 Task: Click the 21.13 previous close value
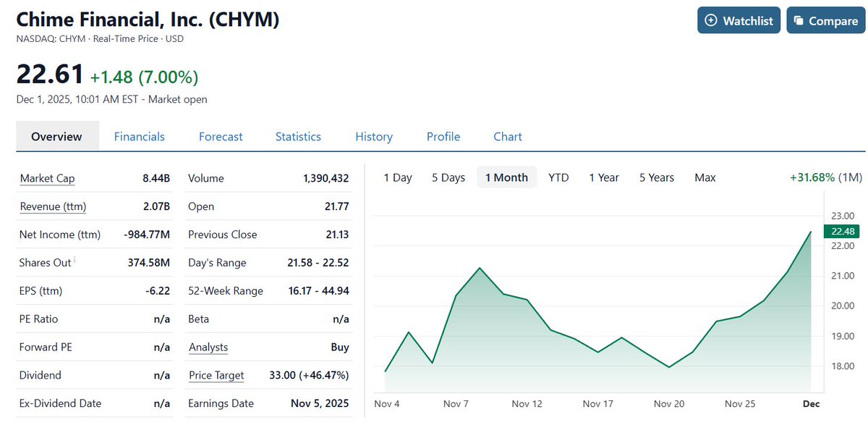[337, 235]
